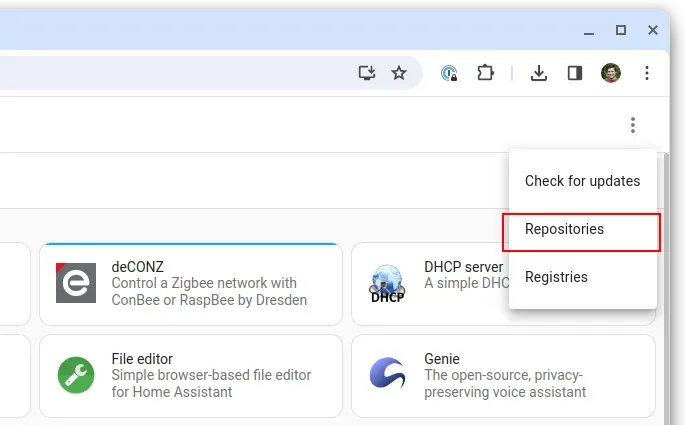Maximize the Chrome window
The height and width of the screenshot is (425, 685).
pyautogui.click(x=621, y=30)
